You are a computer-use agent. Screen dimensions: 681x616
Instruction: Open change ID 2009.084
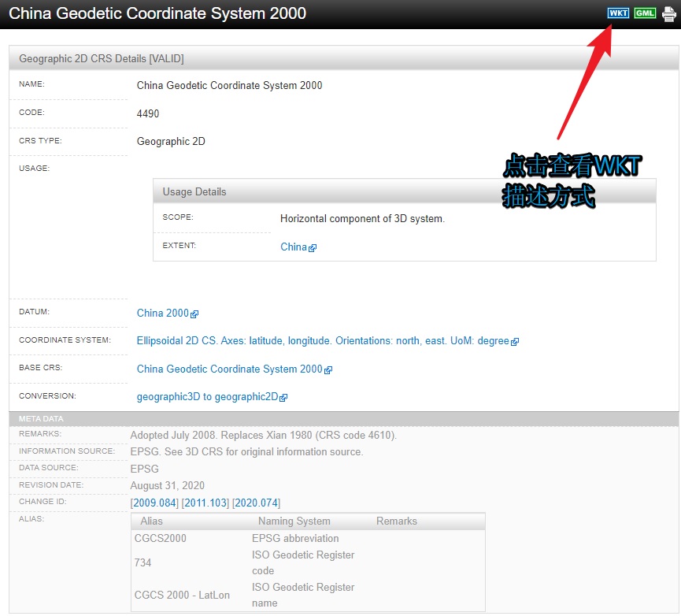pos(154,503)
